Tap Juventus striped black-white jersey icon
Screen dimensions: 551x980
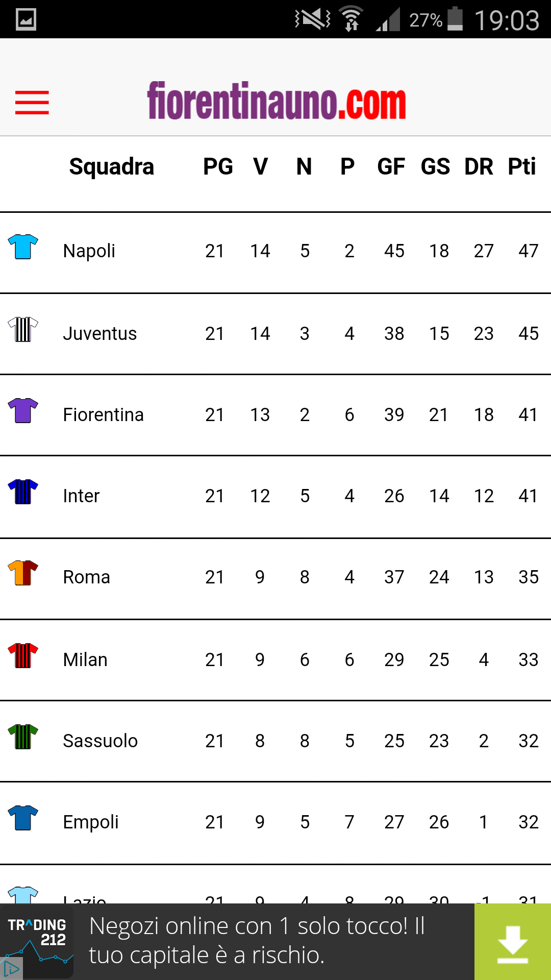coord(23,329)
